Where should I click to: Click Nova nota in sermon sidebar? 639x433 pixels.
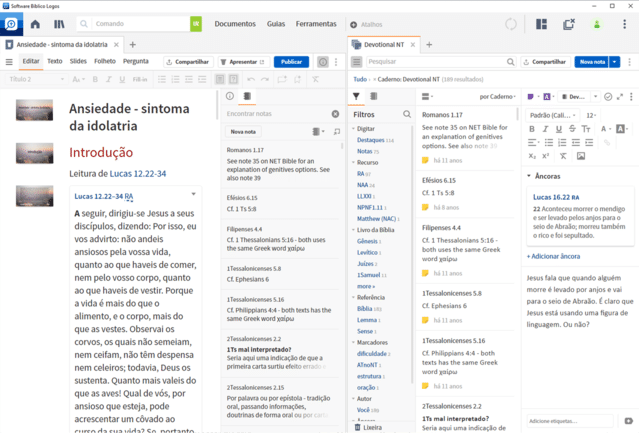click(x=243, y=132)
